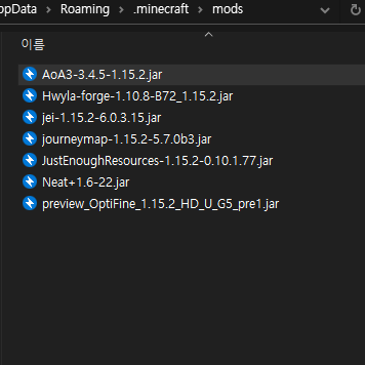Select file preview_OptiFine_1.15.2_HD_U_G5_pre1.jar by name
The image size is (365, 365).
(160, 204)
